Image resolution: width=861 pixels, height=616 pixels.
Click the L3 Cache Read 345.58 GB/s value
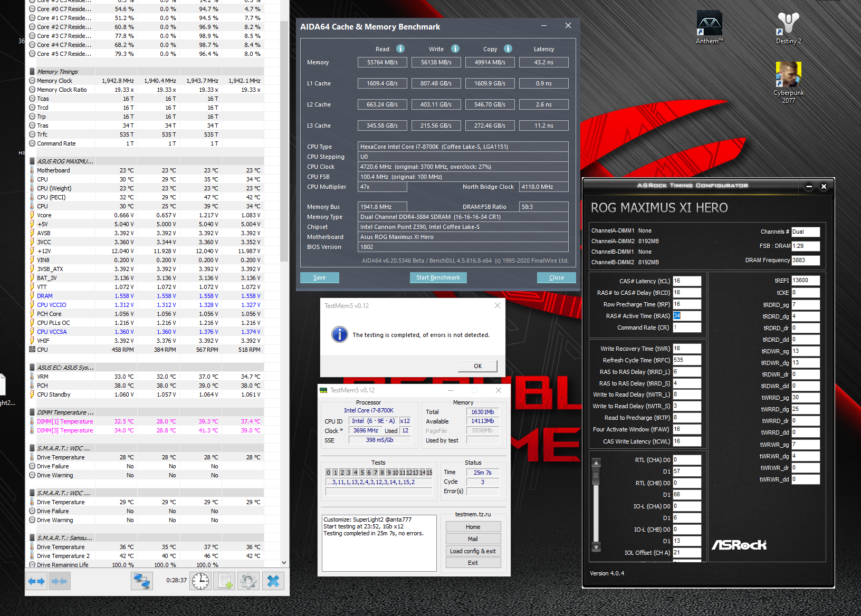(x=382, y=126)
